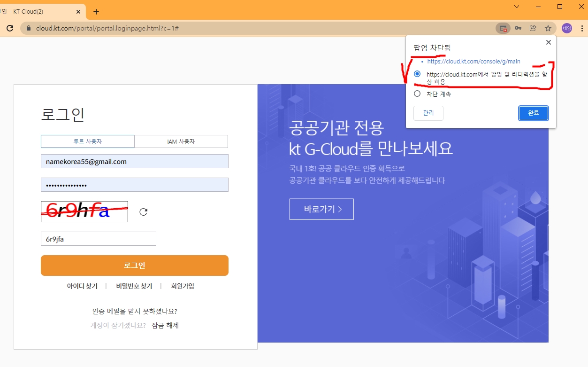The image size is (588, 367).
Task: Open the Chrome profile avatar
Action: pos(567,28)
